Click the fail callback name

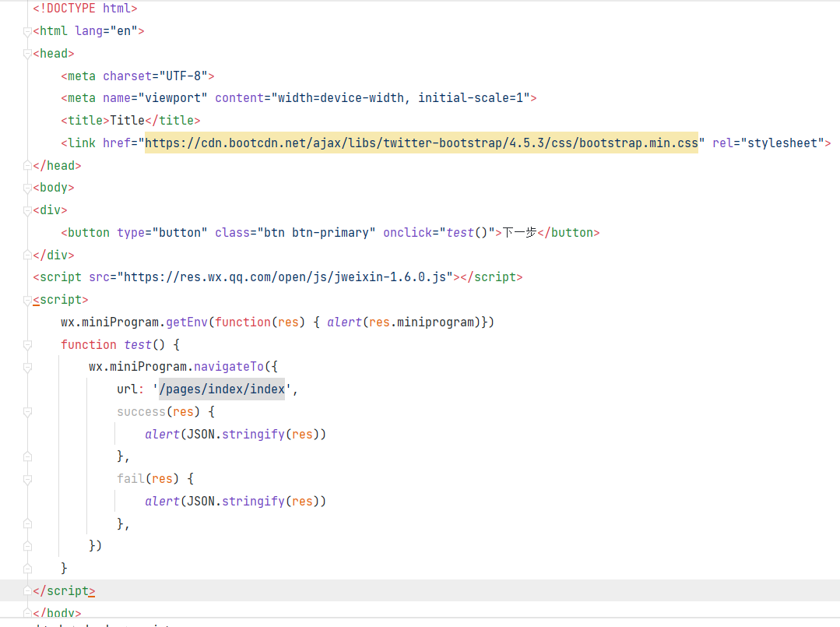point(131,478)
